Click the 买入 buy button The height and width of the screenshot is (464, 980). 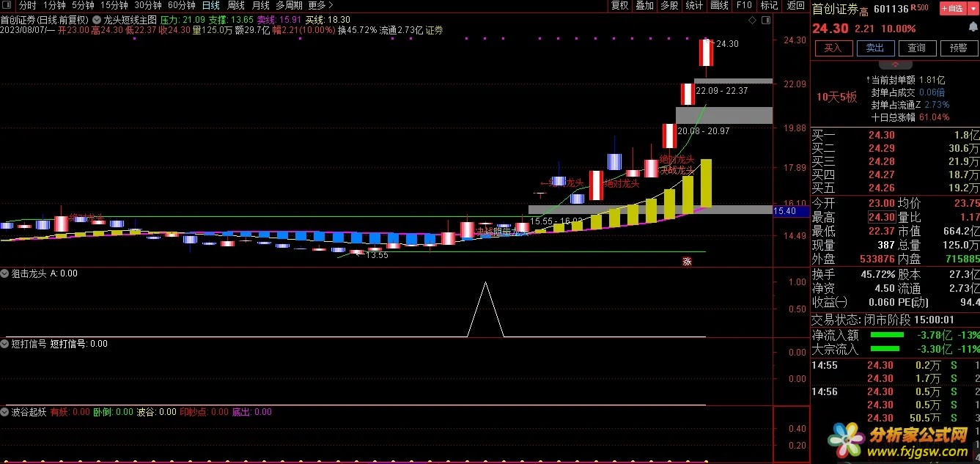pyautogui.click(x=833, y=48)
